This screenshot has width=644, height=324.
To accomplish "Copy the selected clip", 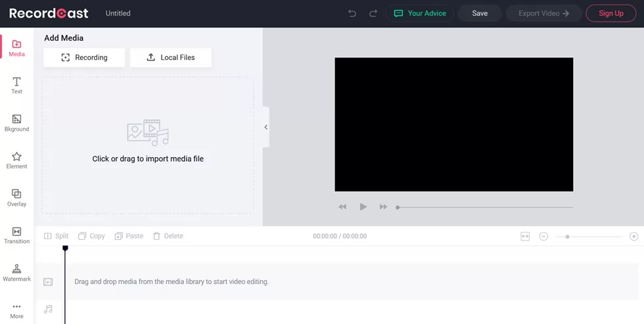I will [91, 236].
